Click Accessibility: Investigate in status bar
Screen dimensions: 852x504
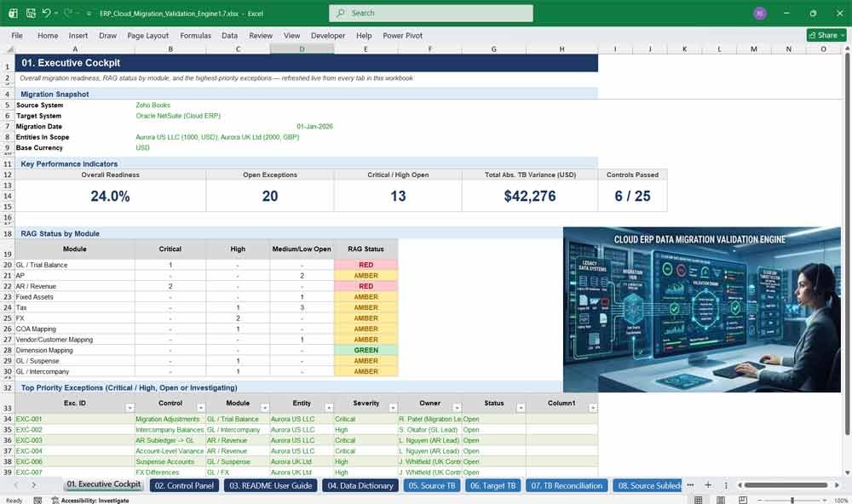(90, 501)
